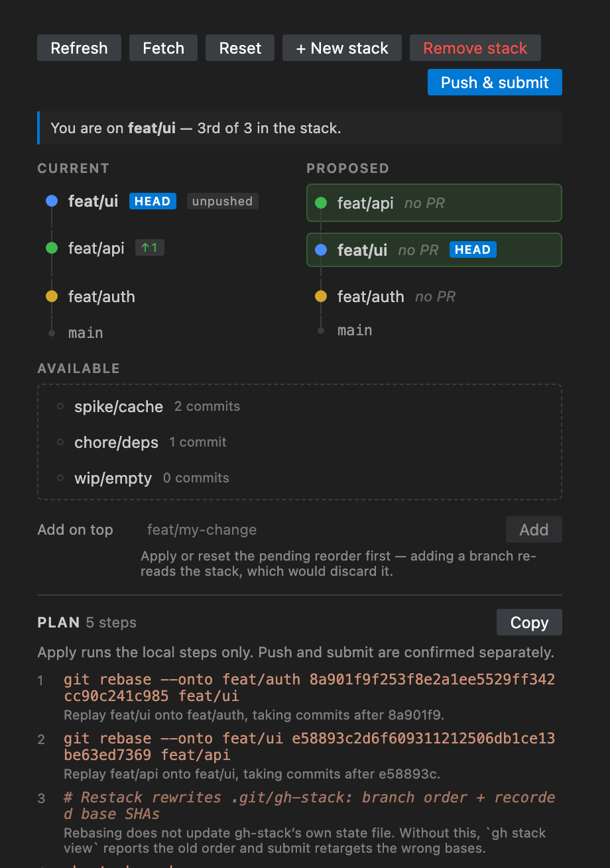The height and width of the screenshot is (868, 610).
Task: Click the blue Push & submit button
Action: click(495, 82)
